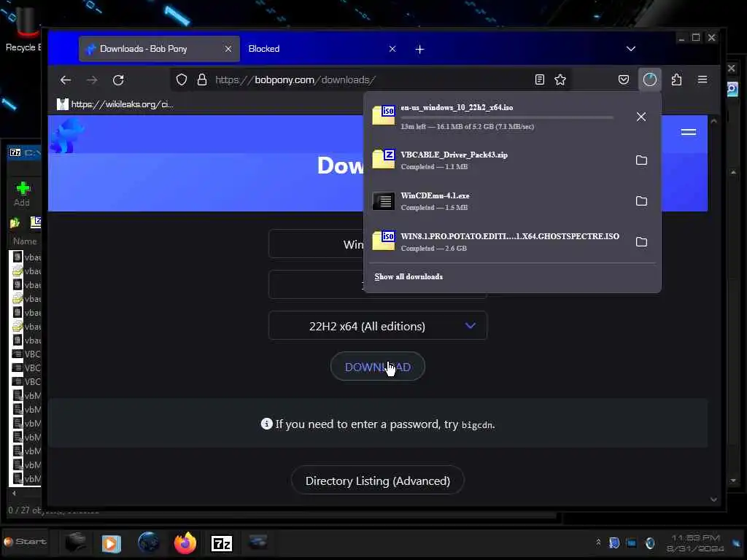Click the page scroll-up arrow
Screen dimensions: 747x560
point(713,122)
